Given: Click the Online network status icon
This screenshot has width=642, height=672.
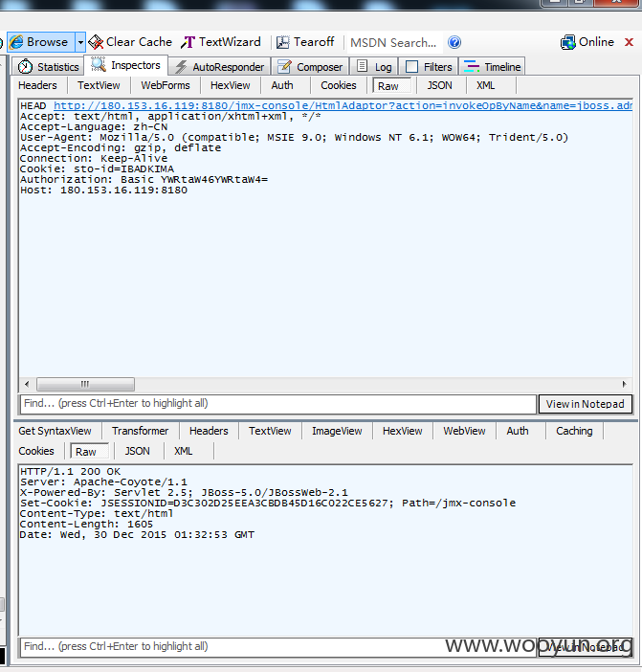Looking at the screenshot, I should 568,42.
